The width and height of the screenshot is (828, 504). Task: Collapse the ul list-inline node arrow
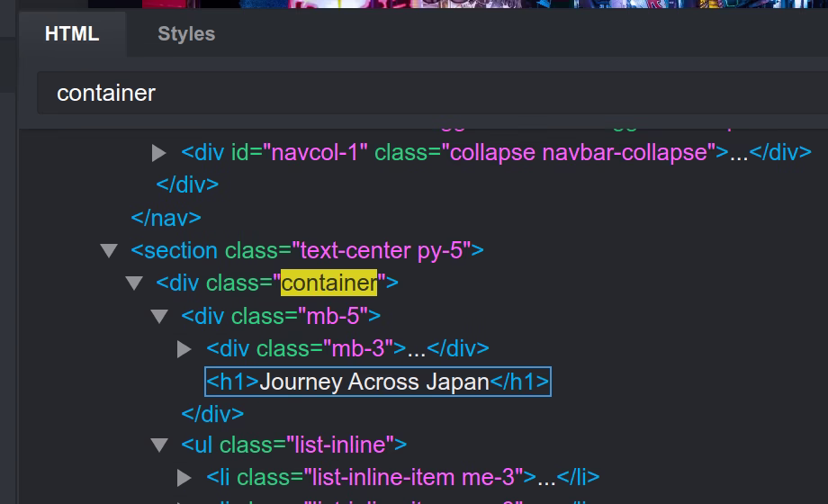click(160, 445)
